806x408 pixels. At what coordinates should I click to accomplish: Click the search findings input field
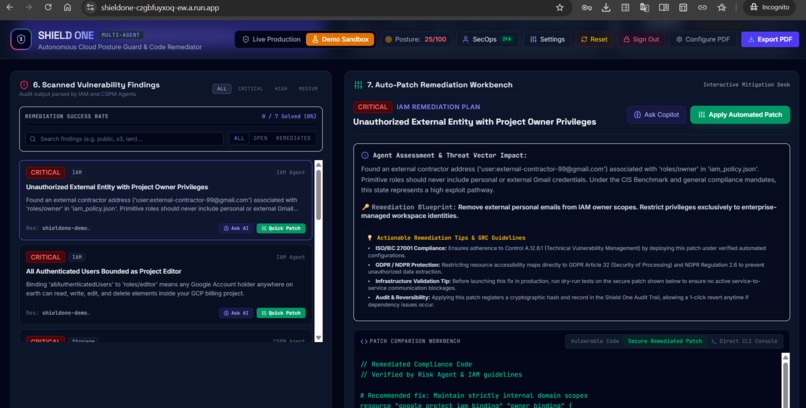coord(124,139)
